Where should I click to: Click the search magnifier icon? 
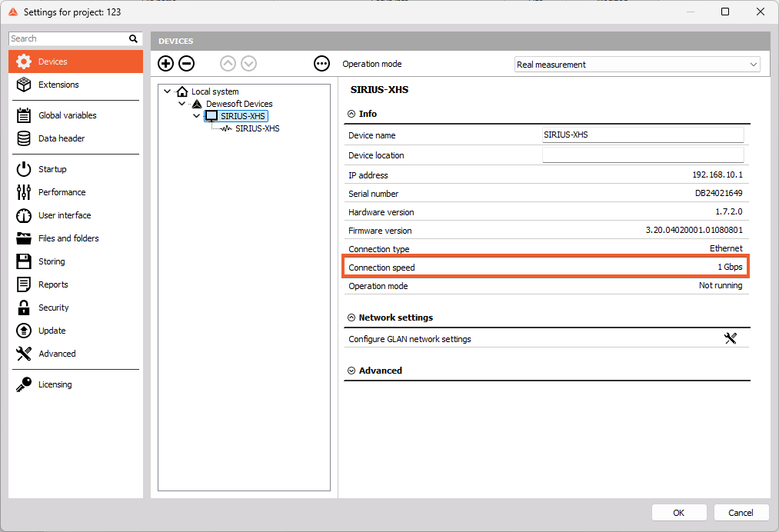coord(133,38)
